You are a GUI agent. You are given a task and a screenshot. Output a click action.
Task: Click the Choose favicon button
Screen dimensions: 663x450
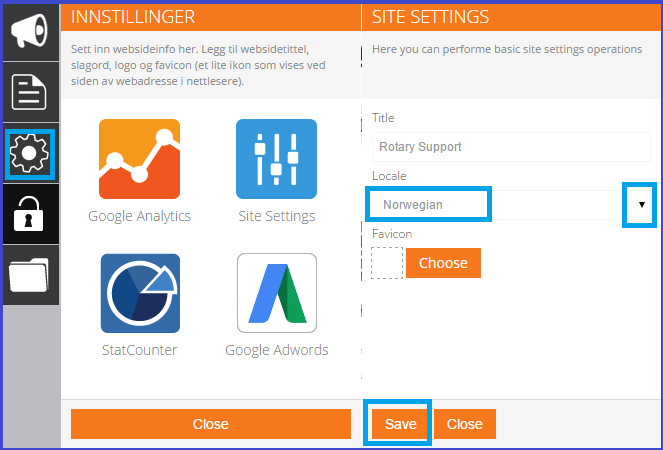point(443,263)
